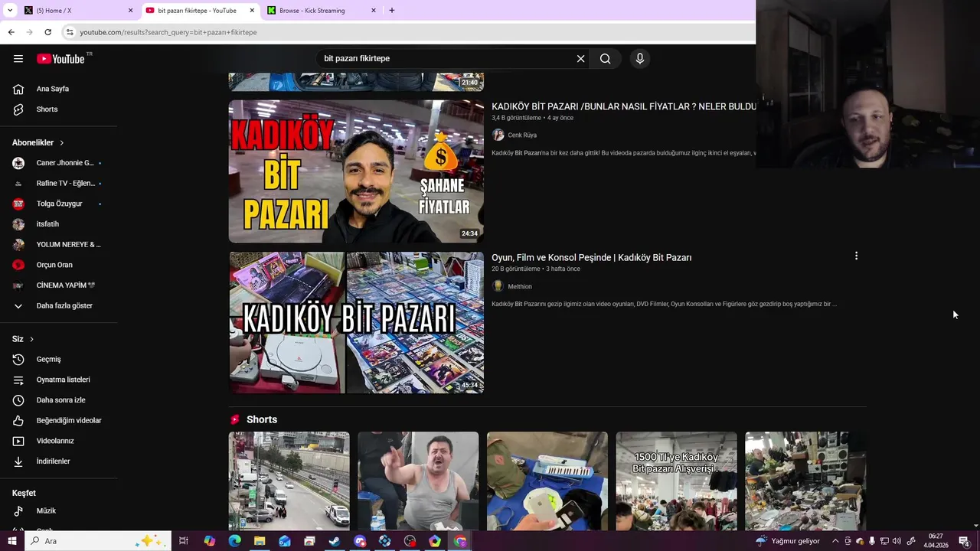Open Tolga Özuygur subscription channel
980x551 pixels.
pos(59,204)
